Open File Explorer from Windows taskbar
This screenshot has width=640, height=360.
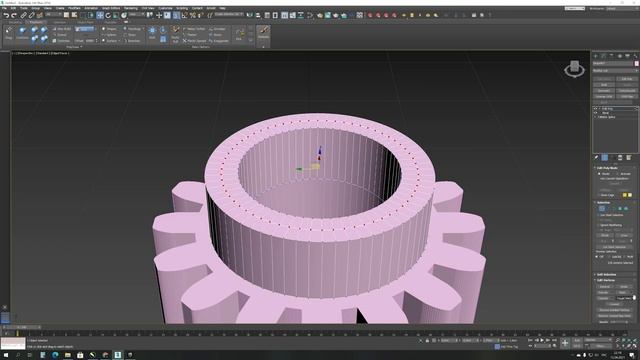coord(68,355)
